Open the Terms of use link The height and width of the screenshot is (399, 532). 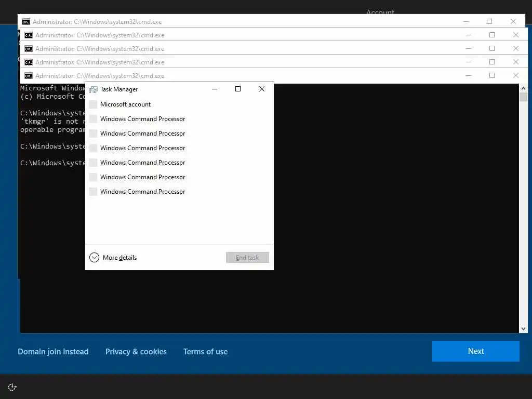click(206, 352)
